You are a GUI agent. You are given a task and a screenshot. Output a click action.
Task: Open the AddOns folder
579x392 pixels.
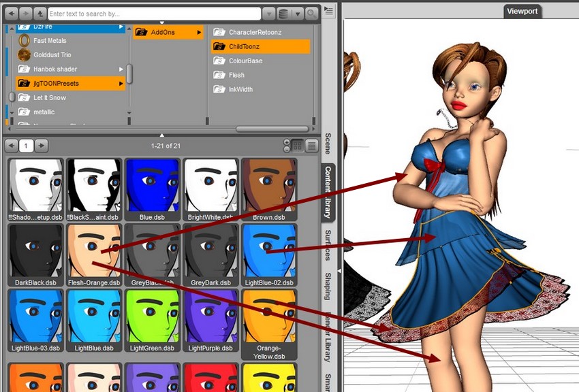coord(168,33)
